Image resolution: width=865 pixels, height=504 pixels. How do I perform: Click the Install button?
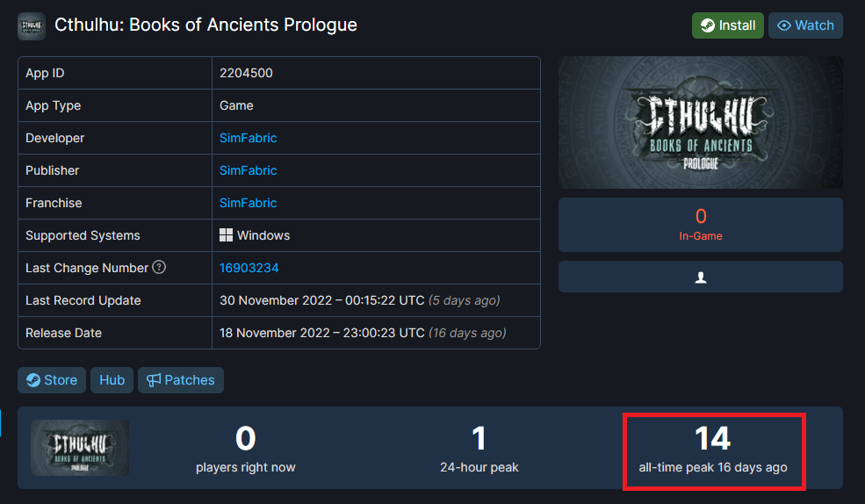pos(727,25)
